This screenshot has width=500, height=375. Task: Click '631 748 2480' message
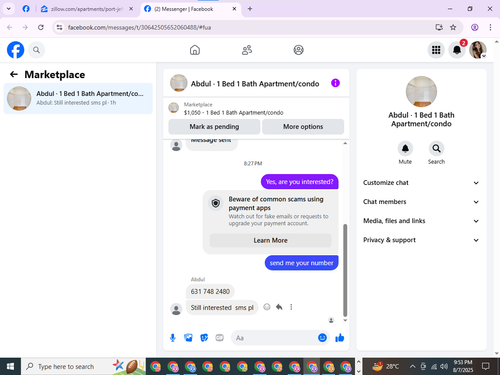210,291
